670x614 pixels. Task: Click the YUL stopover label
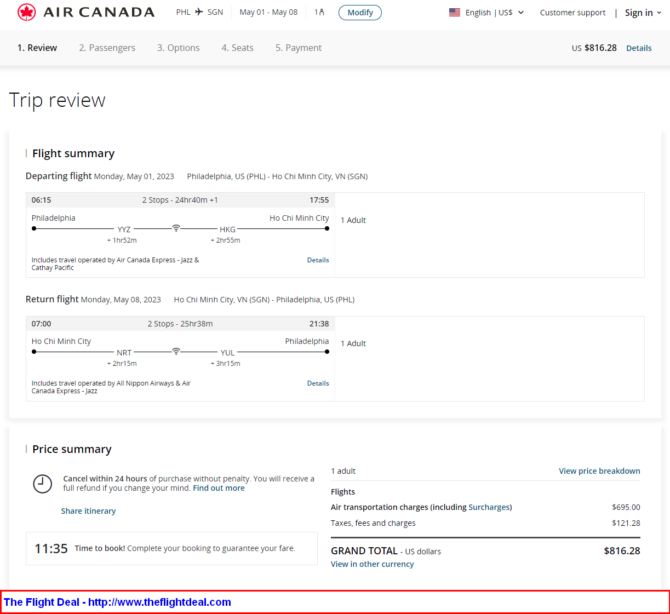point(227,353)
